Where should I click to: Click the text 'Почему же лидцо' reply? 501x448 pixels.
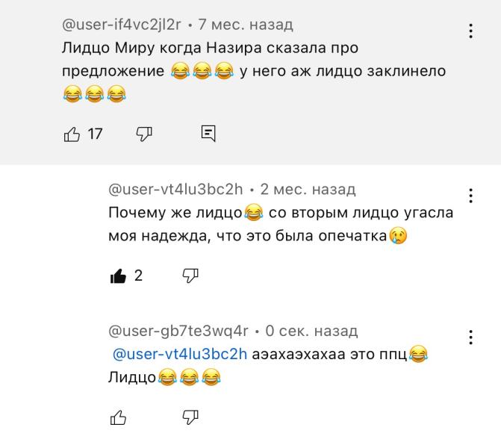coord(175,213)
